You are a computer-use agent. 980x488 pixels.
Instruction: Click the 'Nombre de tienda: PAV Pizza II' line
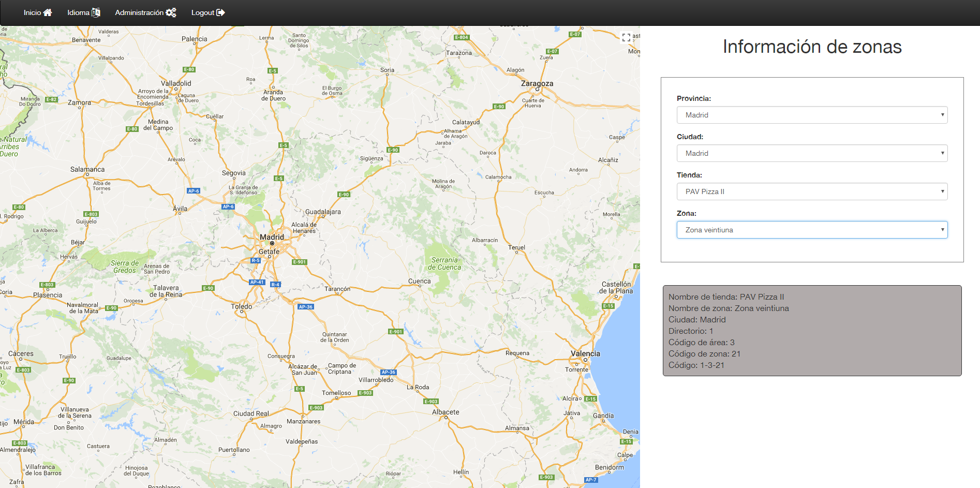coord(726,297)
